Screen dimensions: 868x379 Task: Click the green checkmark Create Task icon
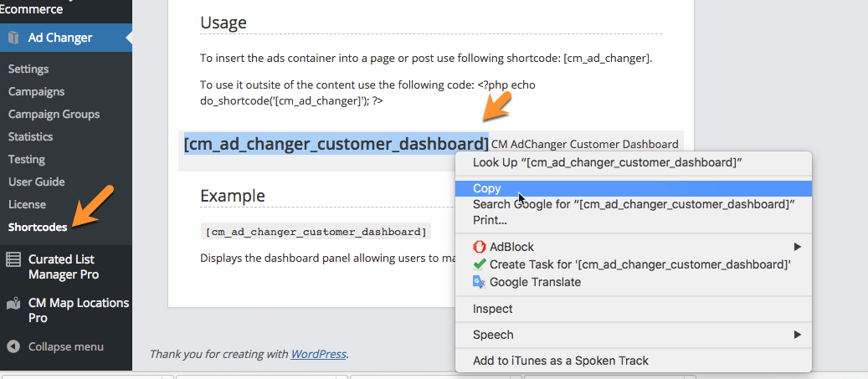pos(480,264)
